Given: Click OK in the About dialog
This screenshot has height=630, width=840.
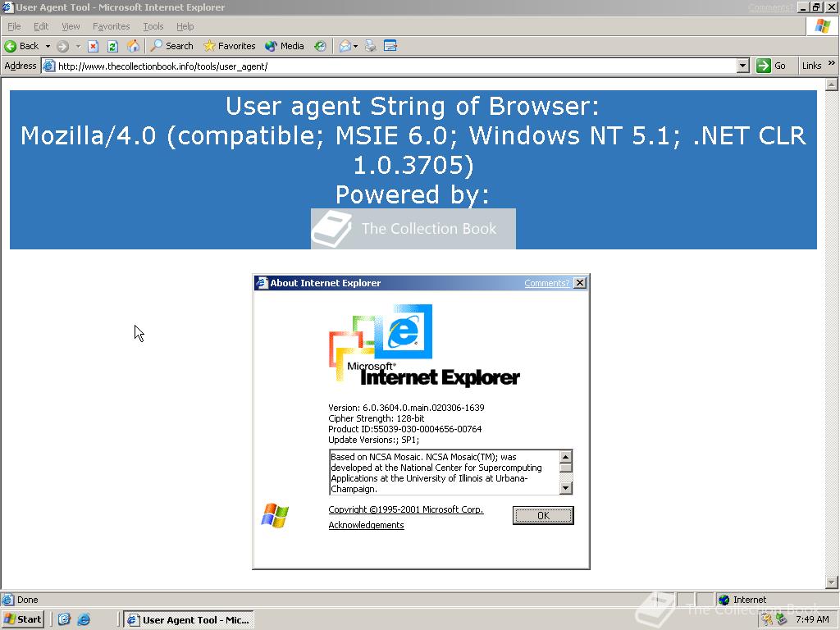Looking at the screenshot, I should [543, 515].
